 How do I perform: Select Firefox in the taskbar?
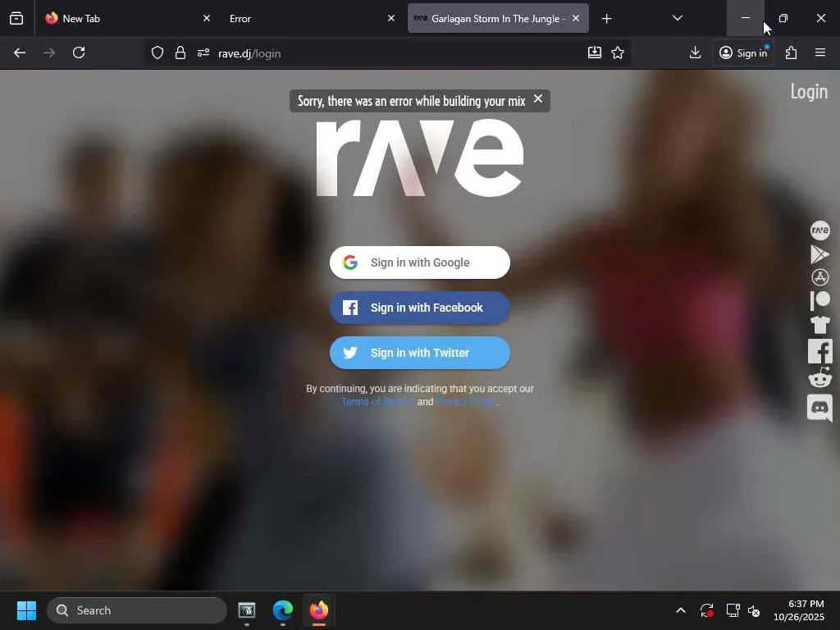[319, 610]
